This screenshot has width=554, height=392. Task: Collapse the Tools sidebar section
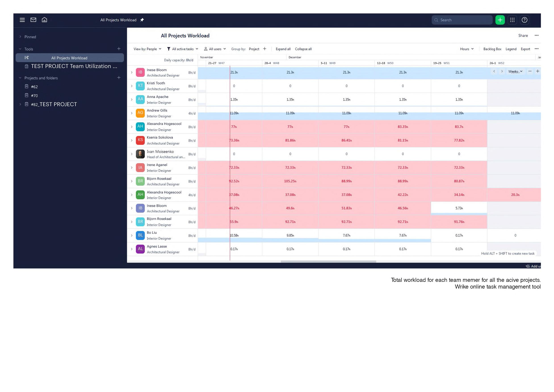click(20, 49)
